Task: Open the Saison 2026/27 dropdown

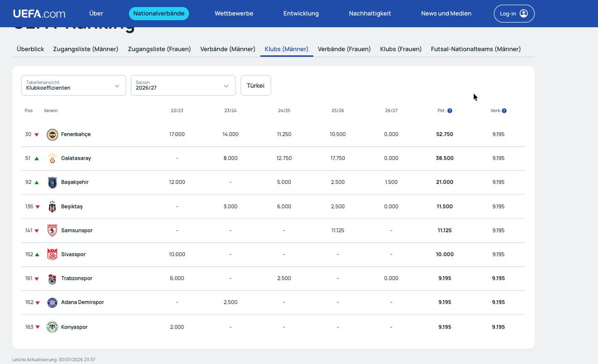Action: (x=183, y=85)
